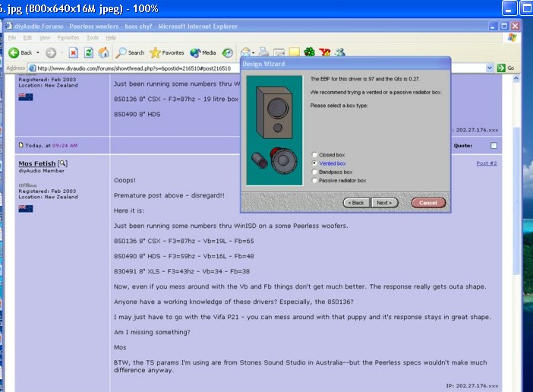Image resolution: width=533 pixels, height=392 pixels.
Task: Click the Go button beside the address bar
Action: tap(506, 68)
